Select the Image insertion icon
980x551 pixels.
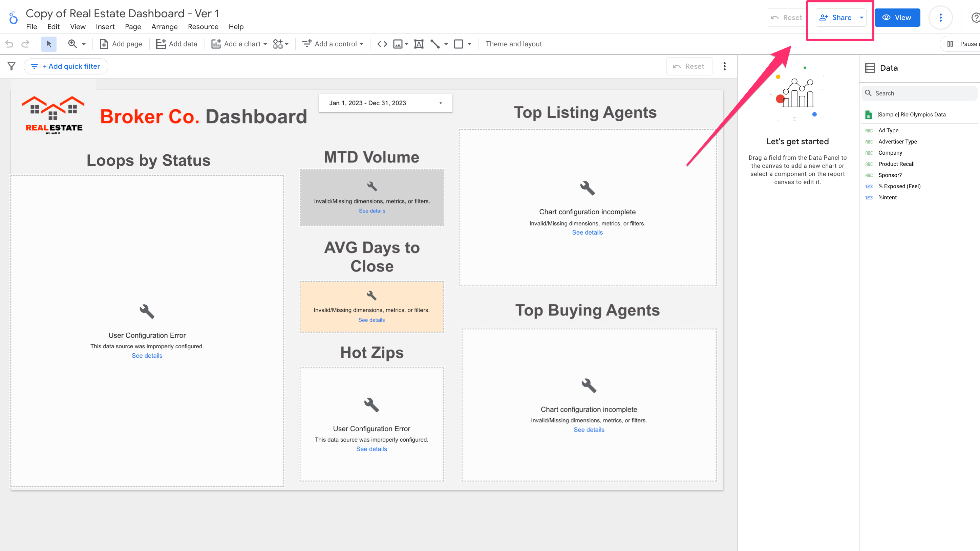tap(398, 44)
